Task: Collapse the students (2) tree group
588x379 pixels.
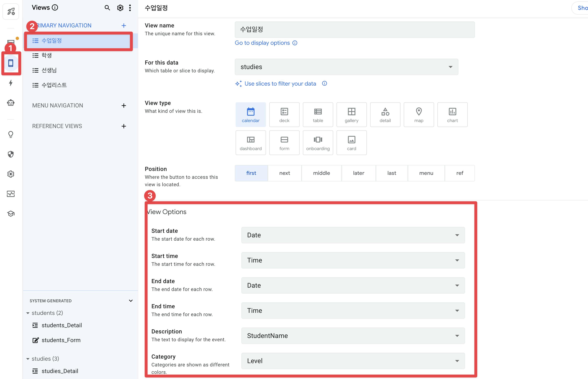Action: (x=28, y=313)
